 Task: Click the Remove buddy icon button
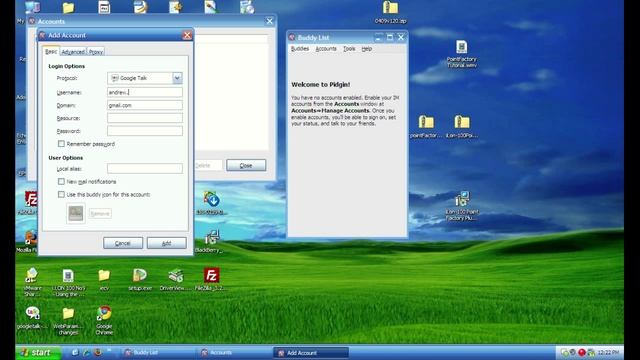tap(100, 213)
